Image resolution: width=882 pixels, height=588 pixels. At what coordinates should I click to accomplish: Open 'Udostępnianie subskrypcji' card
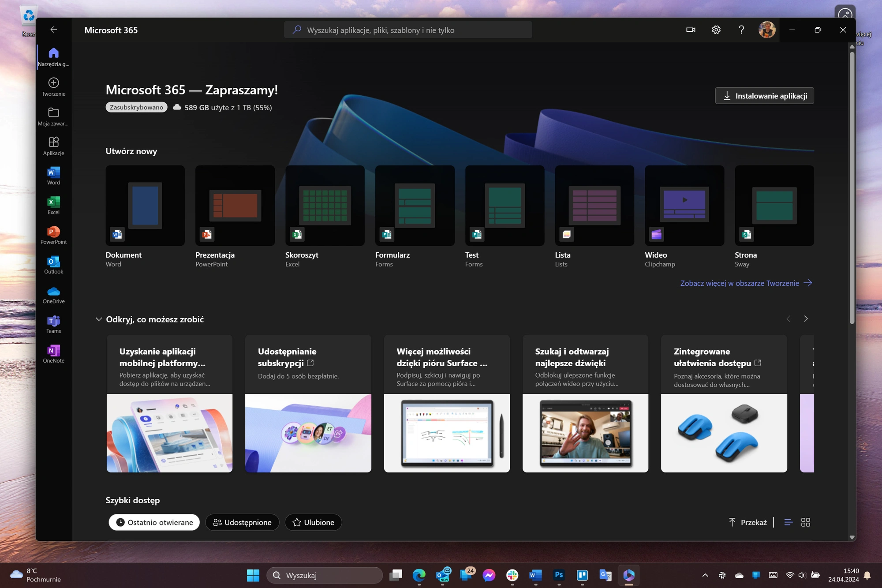coord(308,403)
